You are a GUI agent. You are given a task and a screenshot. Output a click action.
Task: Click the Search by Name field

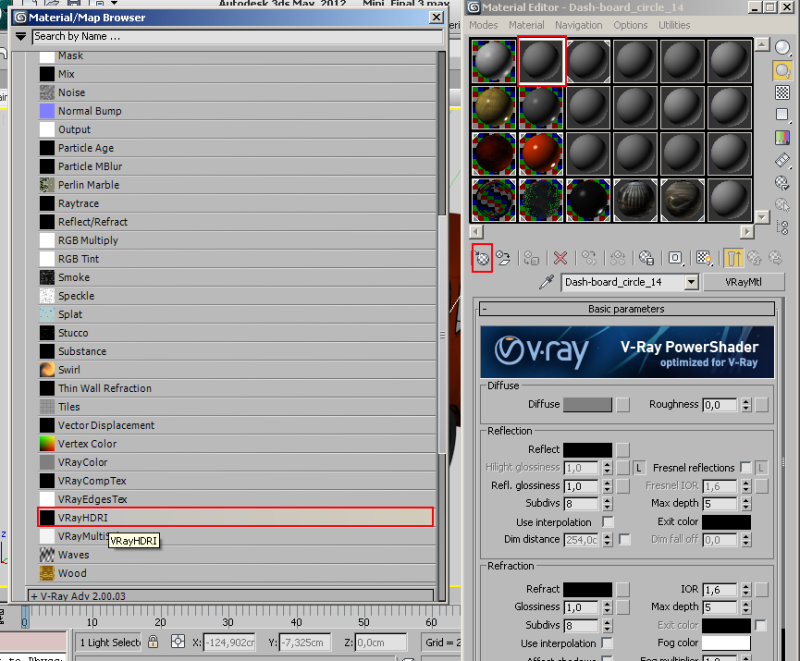coord(237,37)
